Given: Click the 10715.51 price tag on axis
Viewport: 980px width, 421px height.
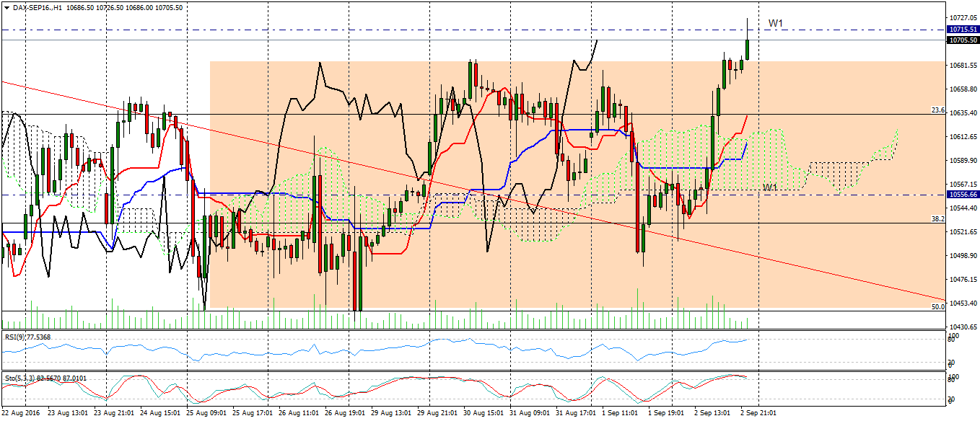Looking at the screenshot, I should point(963,30).
